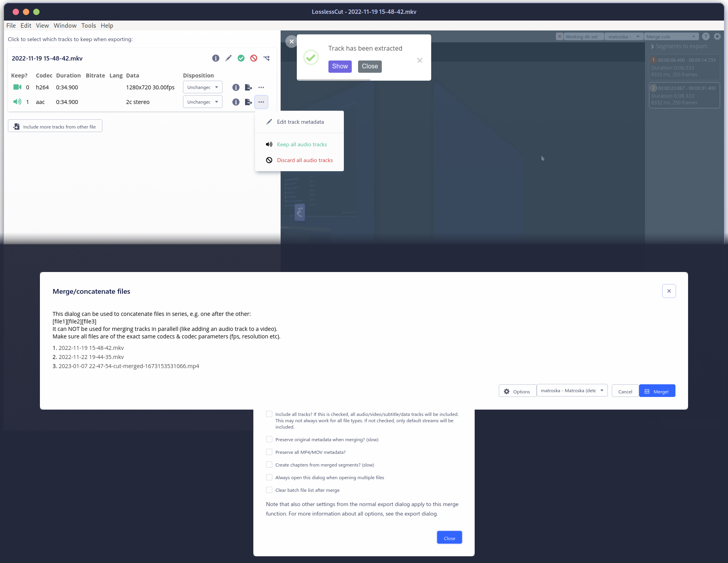
Task: Open disposition dropdown for aac track
Action: (x=203, y=102)
